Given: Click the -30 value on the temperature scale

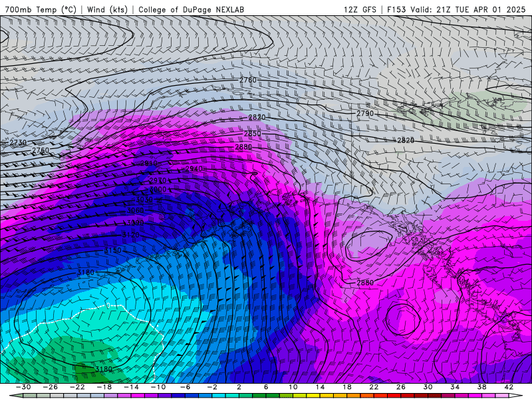Looking at the screenshot, I should click(23, 387).
